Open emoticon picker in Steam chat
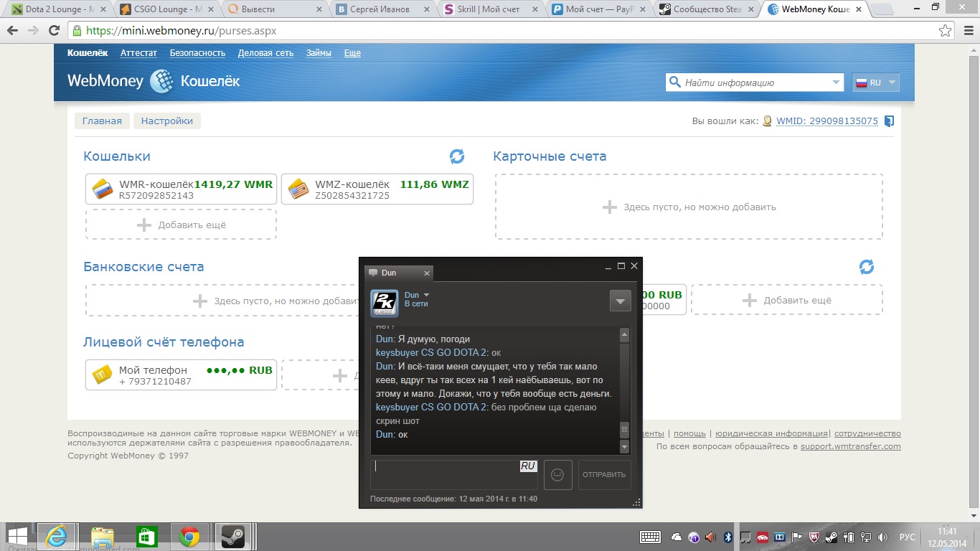 pos(557,475)
